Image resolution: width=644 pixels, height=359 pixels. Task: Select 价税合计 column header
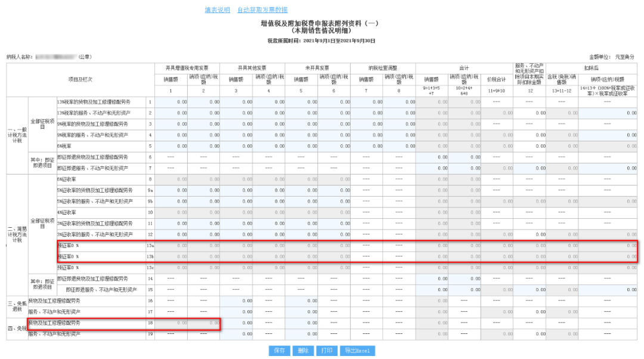[x=497, y=80]
